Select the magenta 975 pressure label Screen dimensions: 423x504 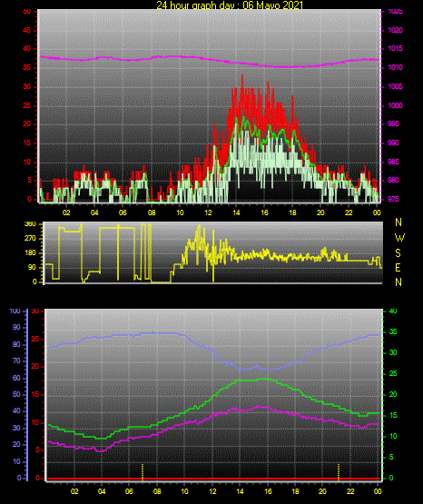pyautogui.click(x=393, y=199)
